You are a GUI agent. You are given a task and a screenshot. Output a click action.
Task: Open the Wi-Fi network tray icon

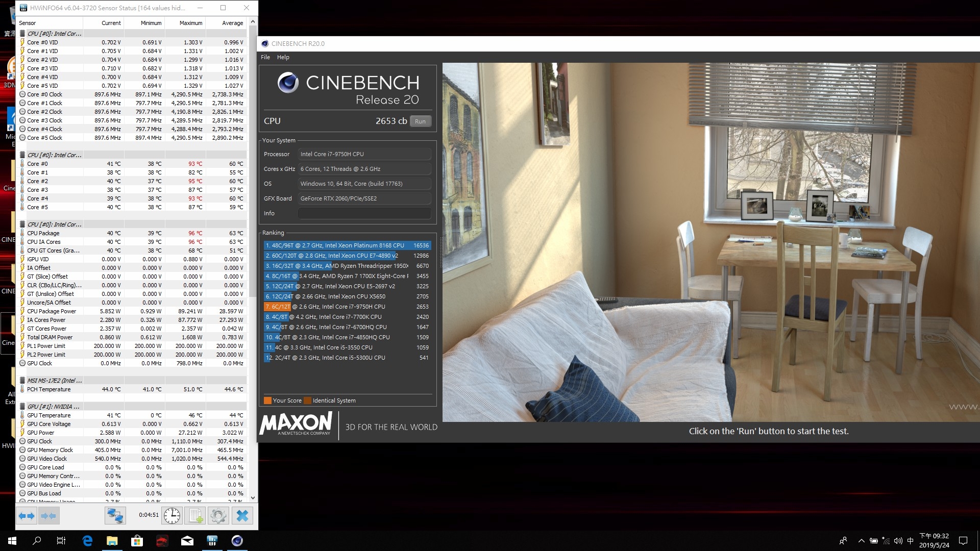[x=886, y=541]
